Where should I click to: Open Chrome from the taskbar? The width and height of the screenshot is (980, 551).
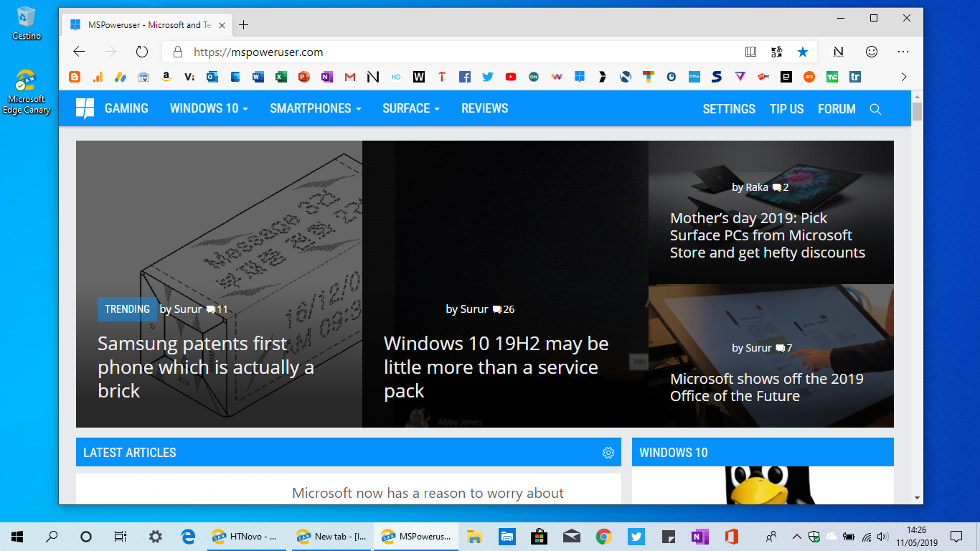tap(603, 536)
